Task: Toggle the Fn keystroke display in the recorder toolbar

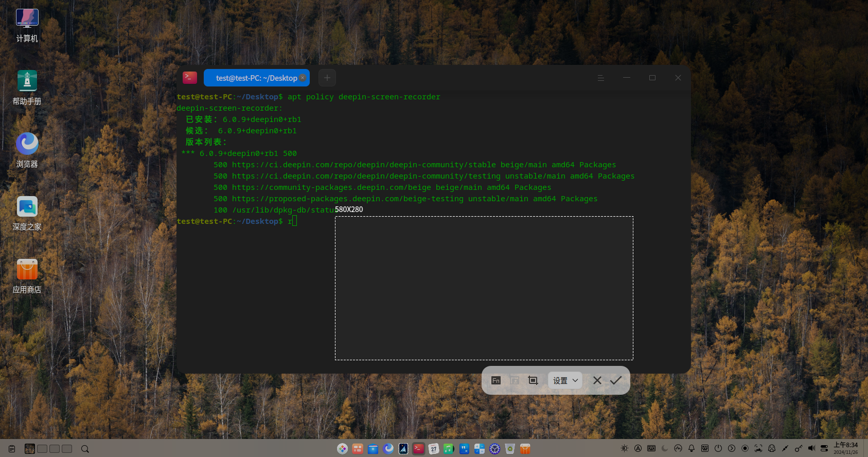Action: [496, 380]
